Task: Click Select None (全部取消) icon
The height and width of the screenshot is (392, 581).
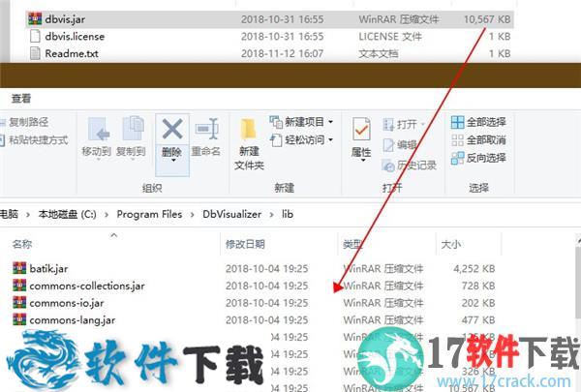Action: (x=458, y=140)
